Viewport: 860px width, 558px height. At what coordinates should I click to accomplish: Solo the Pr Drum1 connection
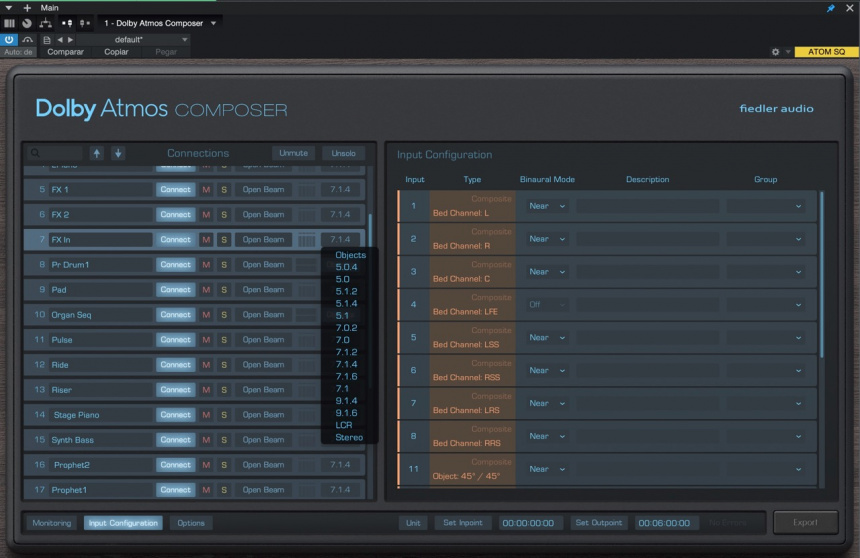[x=224, y=264]
